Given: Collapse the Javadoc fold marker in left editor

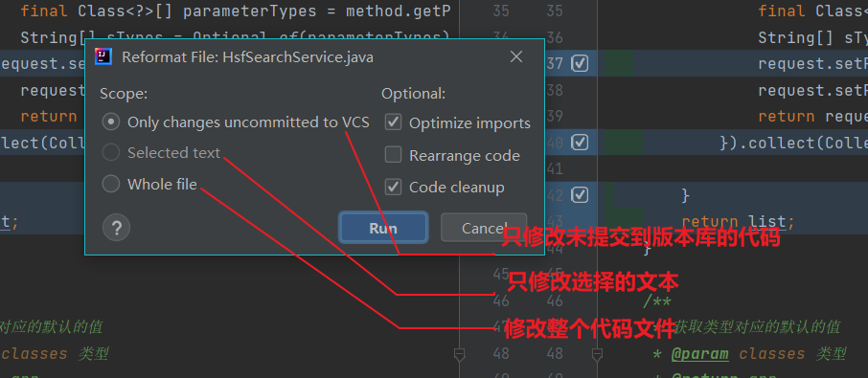Looking at the screenshot, I should (459, 354).
